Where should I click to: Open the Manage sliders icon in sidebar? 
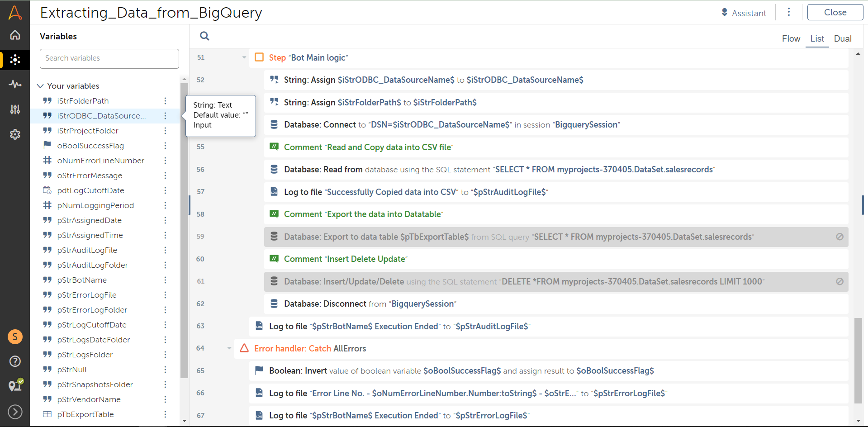15,109
